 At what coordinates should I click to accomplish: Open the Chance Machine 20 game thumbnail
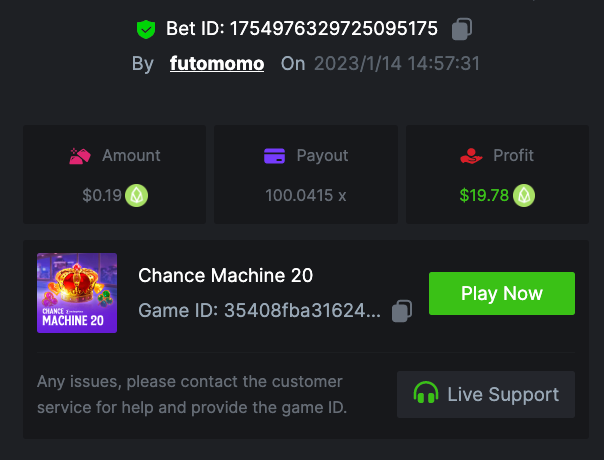tap(77, 293)
